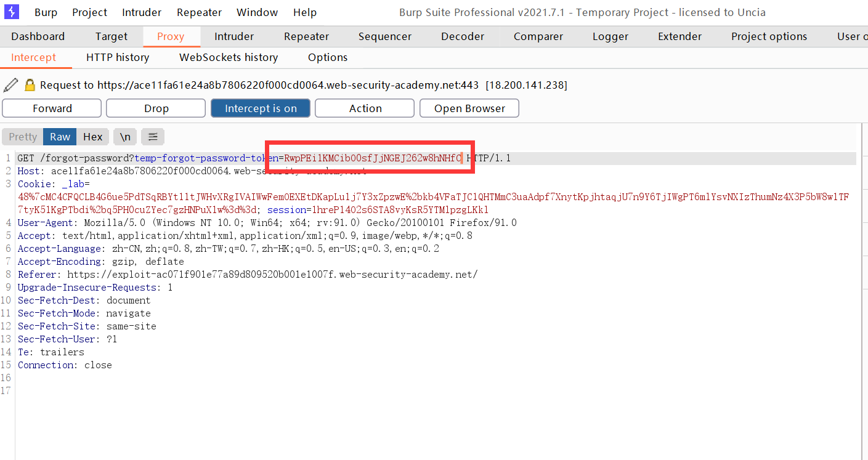The height and width of the screenshot is (460, 868).
Task: Click the Drop button
Action: point(156,108)
